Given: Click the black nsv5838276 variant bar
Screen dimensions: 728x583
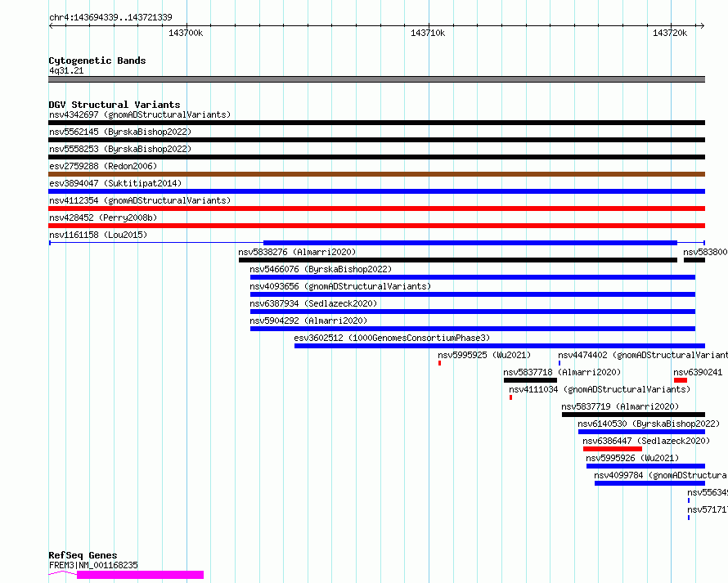Looking at the screenshot, I should point(458,260).
